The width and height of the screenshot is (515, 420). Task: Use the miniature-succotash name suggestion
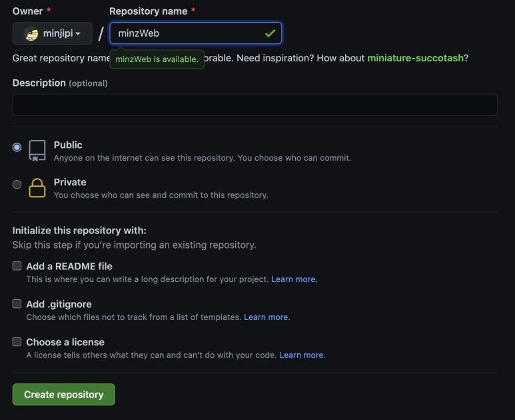[x=415, y=58]
